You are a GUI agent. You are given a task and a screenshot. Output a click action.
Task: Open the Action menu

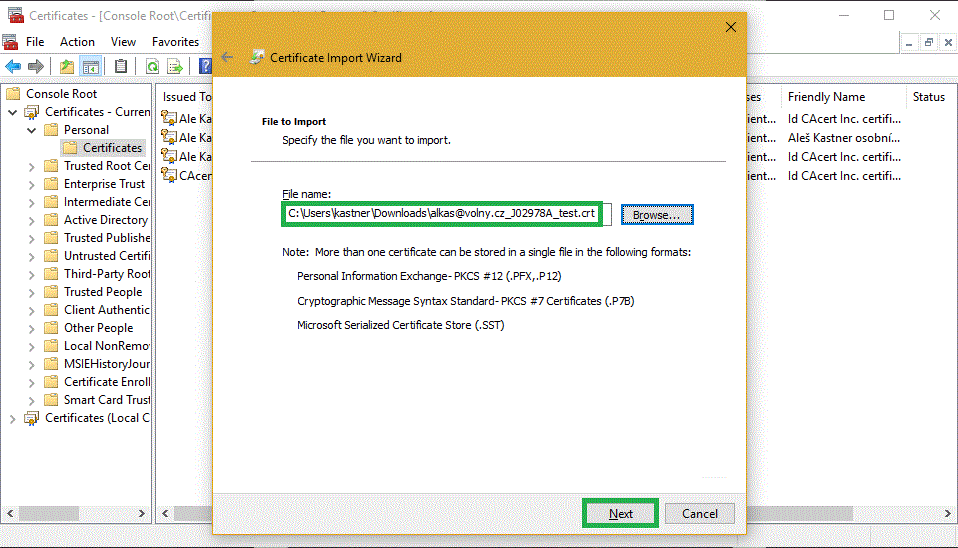point(77,42)
